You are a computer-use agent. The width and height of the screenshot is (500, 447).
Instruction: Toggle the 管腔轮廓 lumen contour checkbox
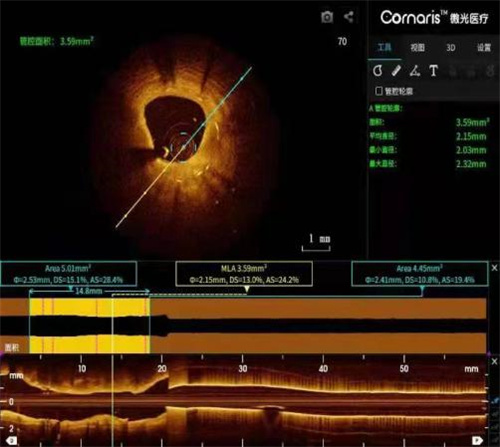pos(379,91)
